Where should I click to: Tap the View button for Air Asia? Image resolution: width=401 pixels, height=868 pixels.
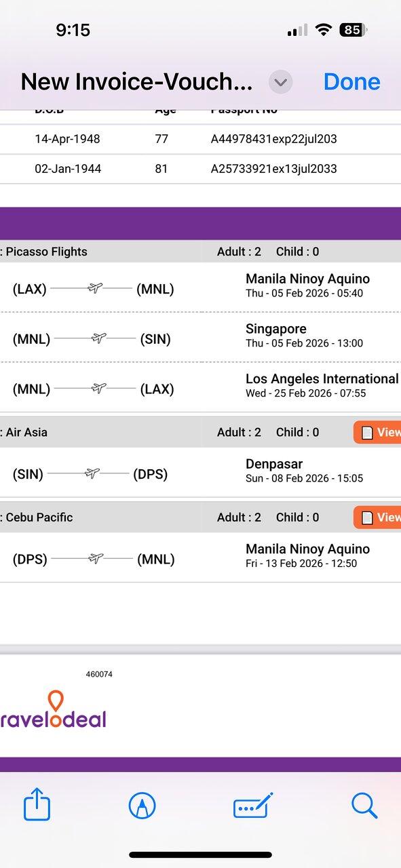tap(377, 432)
